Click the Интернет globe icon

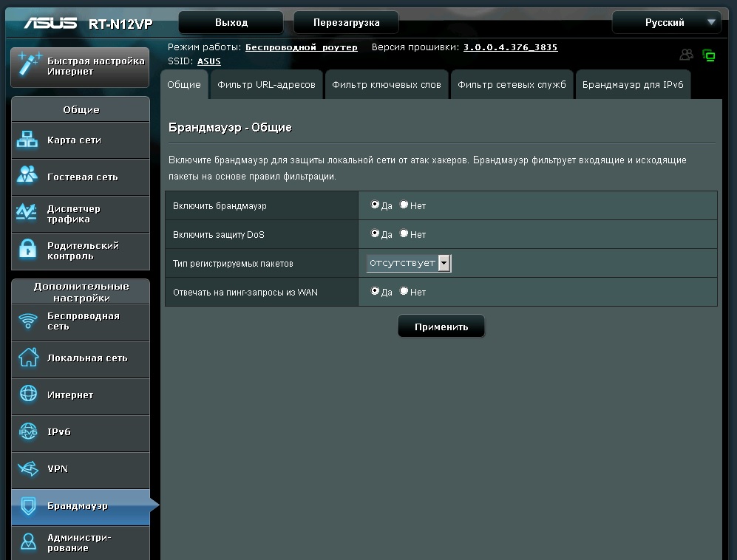28,394
